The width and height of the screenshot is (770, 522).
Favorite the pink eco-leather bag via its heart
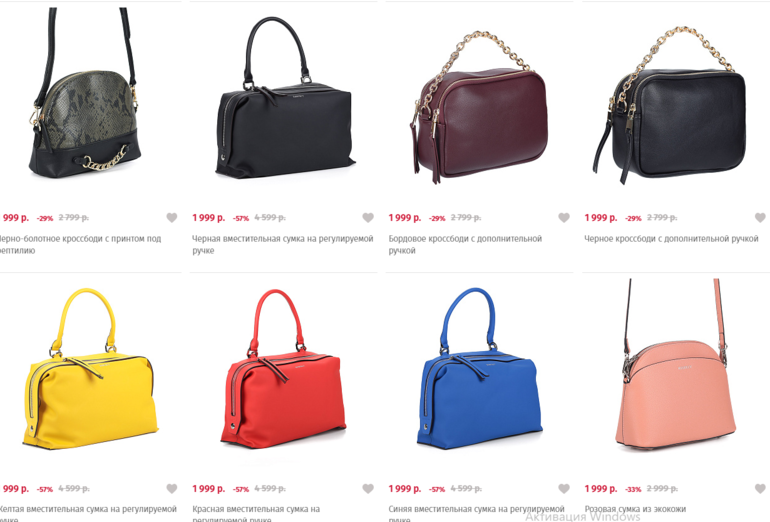pyautogui.click(x=760, y=489)
